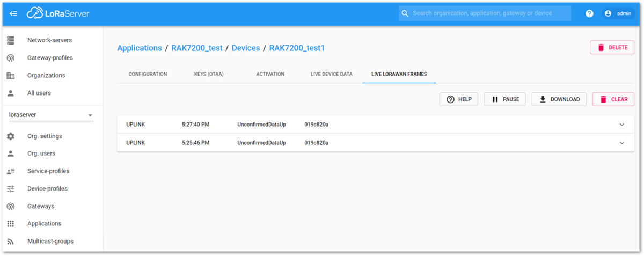Open the Applications breadcrumb link
644x256 pixels.
(140, 48)
